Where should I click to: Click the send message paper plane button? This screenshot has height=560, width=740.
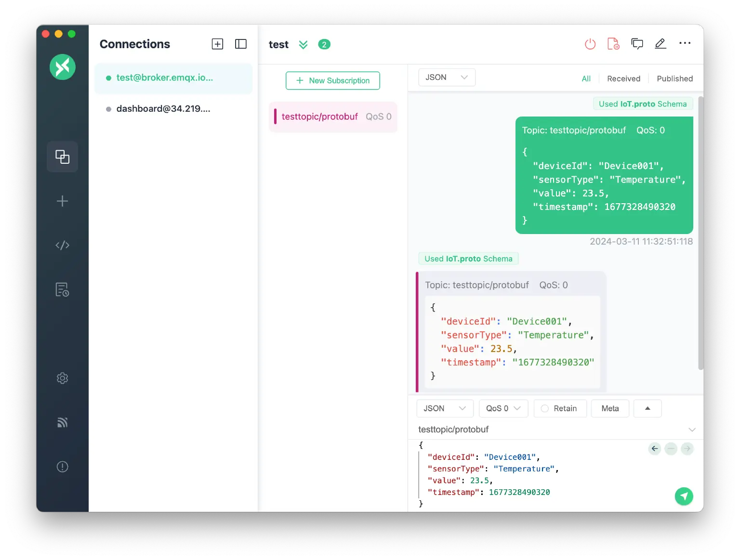pyautogui.click(x=684, y=496)
